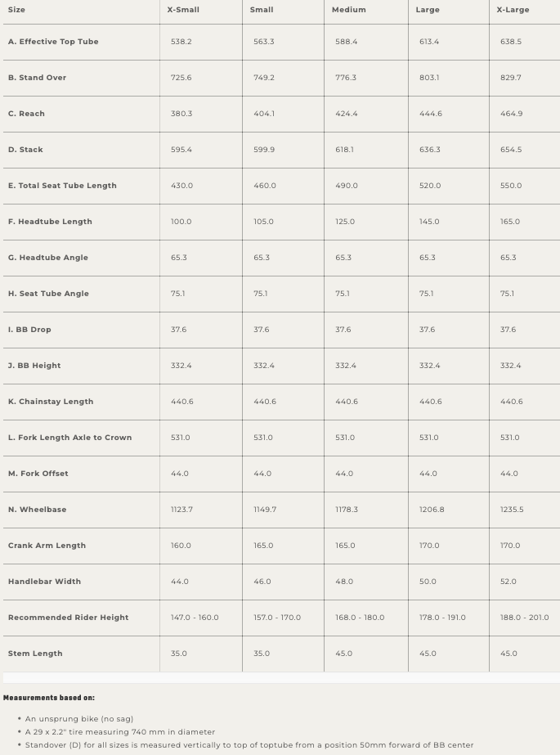Click the Medium column header

click(x=349, y=10)
